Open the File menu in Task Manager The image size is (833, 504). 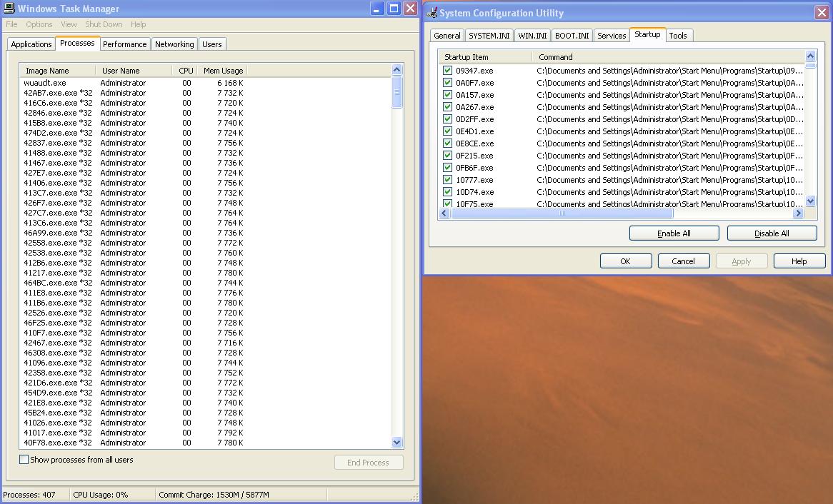11,24
